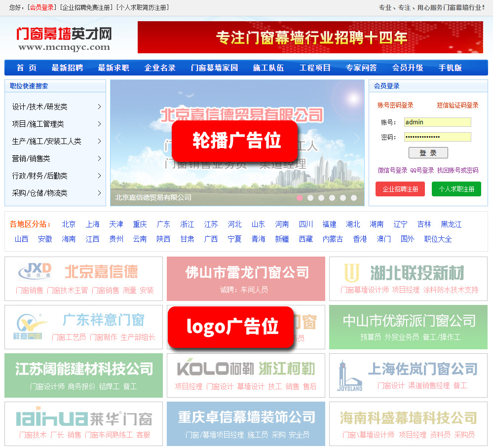Go to the previous carousel slide
Screen dimensions: 493x448
click(x=118, y=139)
